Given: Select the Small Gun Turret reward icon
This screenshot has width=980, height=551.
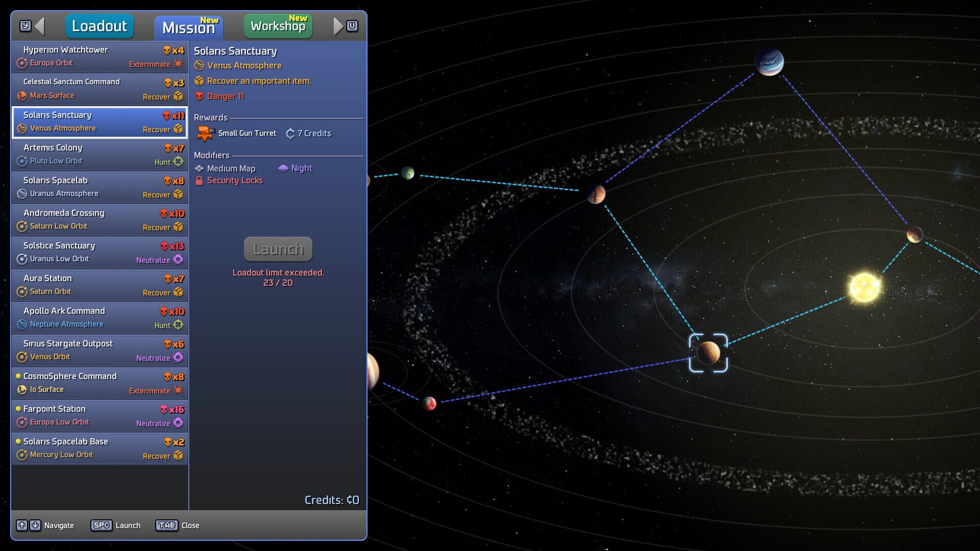Looking at the screenshot, I should 205,133.
